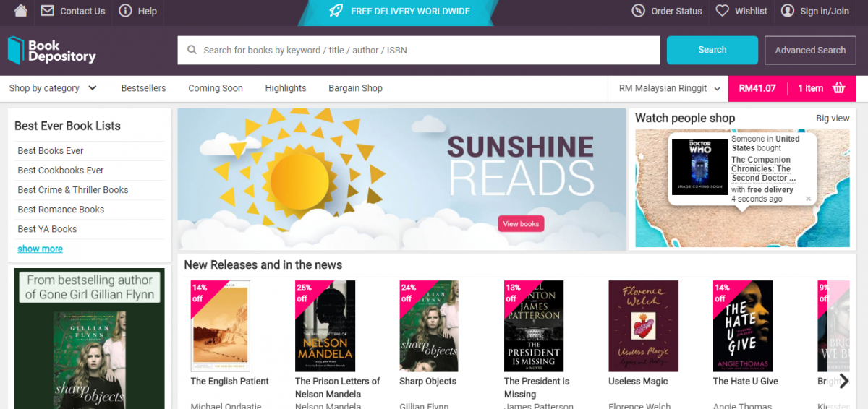Click the search books input field
This screenshot has height=409, width=868.
(x=419, y=51)
